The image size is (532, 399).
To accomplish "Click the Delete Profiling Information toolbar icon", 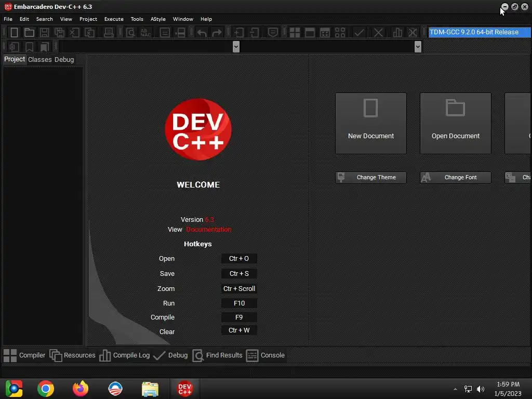I will (413, 33).
